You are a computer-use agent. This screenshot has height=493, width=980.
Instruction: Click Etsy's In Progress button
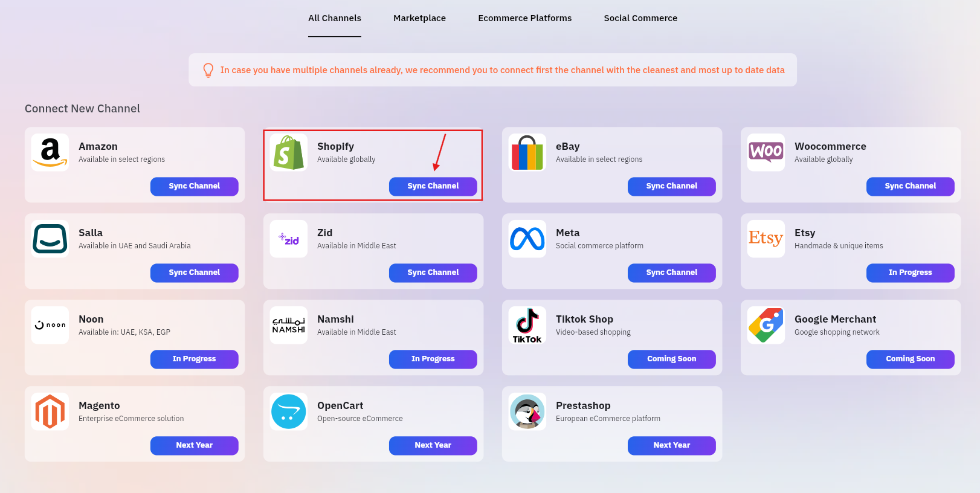[x=910, y=272]
